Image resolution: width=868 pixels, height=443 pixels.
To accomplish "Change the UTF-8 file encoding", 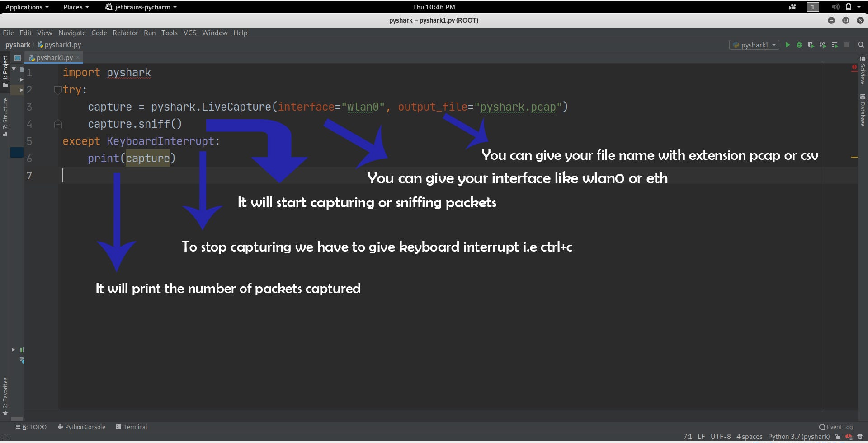I will click(721, 437).
